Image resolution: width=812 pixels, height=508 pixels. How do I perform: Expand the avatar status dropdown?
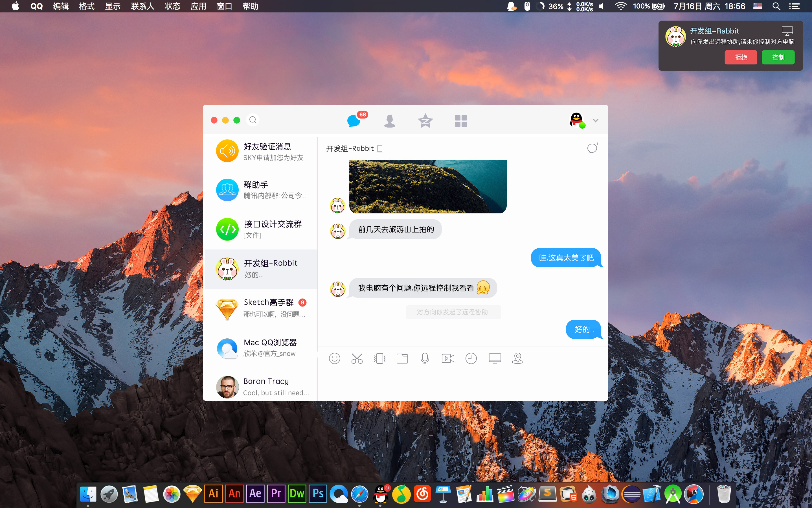(595, 120)
